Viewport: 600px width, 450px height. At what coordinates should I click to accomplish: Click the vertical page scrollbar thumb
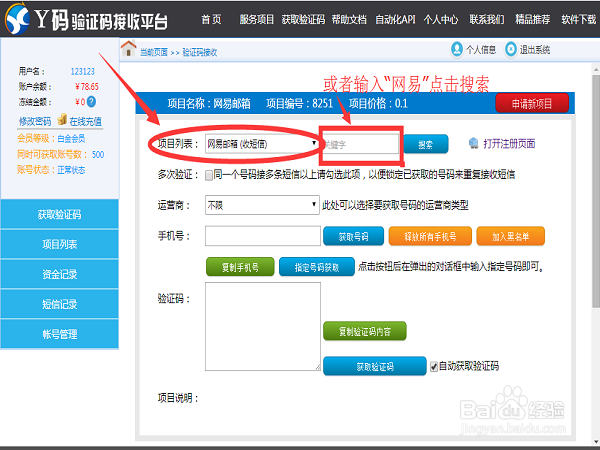tap(596, 191)
